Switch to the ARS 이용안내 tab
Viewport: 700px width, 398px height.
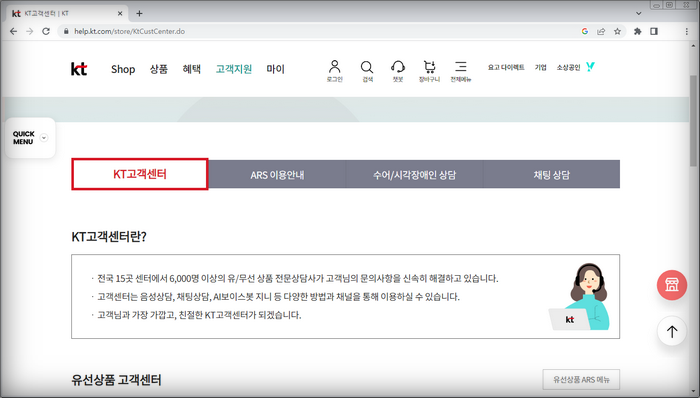(277, 174)
